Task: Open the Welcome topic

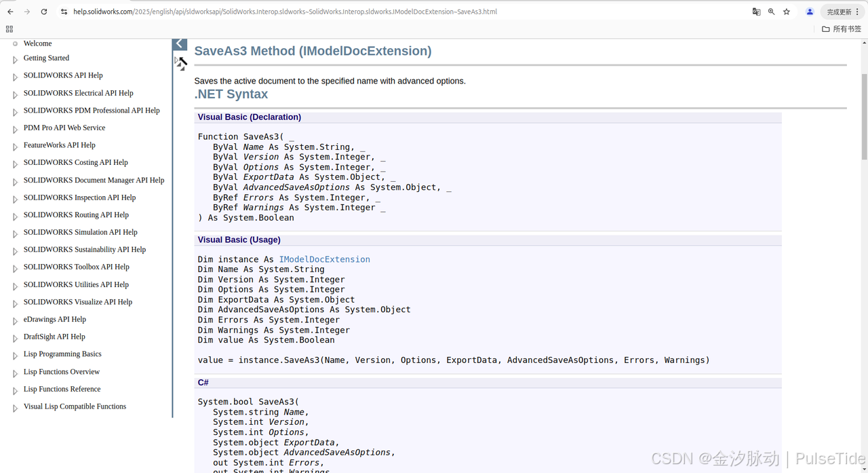Action: click(x=37, y=43)
